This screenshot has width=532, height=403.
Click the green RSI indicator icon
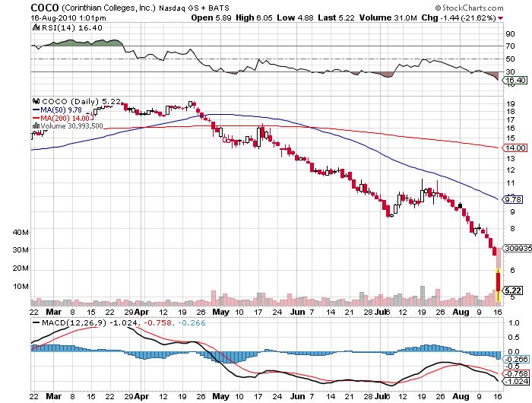point(36,27)
